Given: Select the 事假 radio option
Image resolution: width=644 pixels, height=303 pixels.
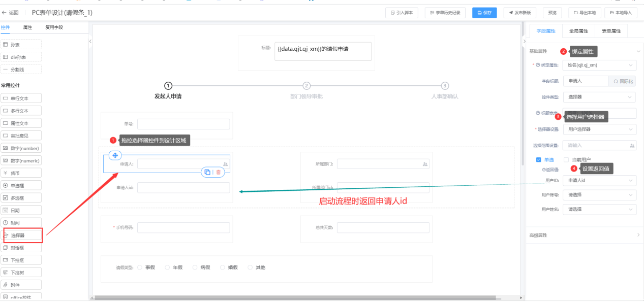Looking at the screenshot, I should tap(140, 267).
